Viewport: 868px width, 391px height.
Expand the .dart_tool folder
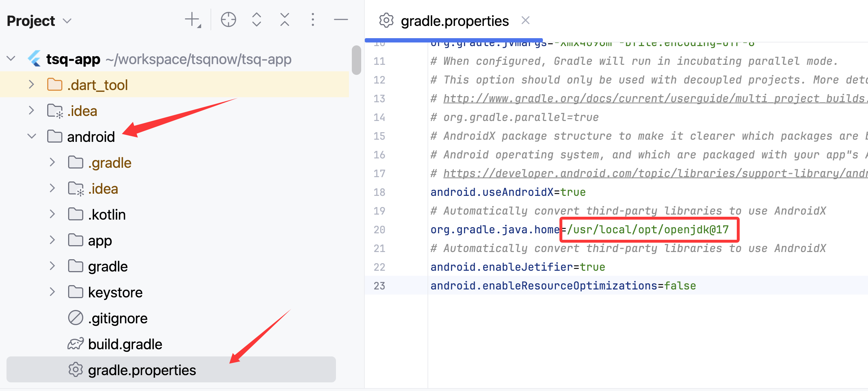point(32,85)
